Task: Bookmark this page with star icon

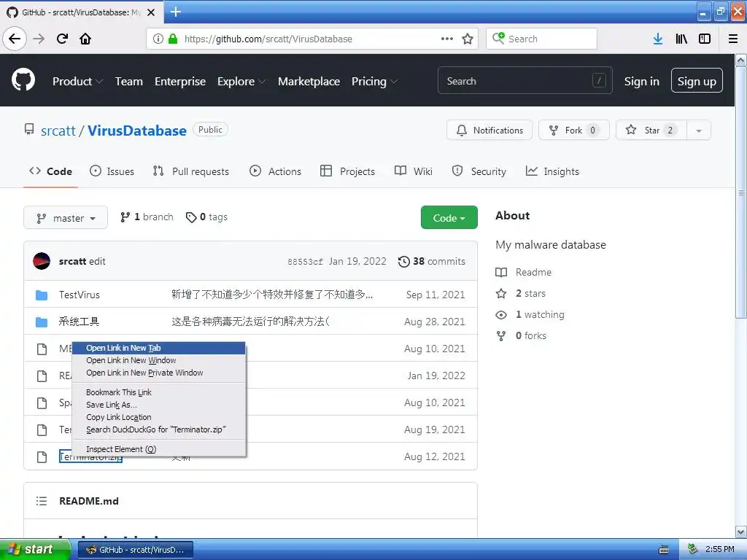Action: tap(468, 39)
